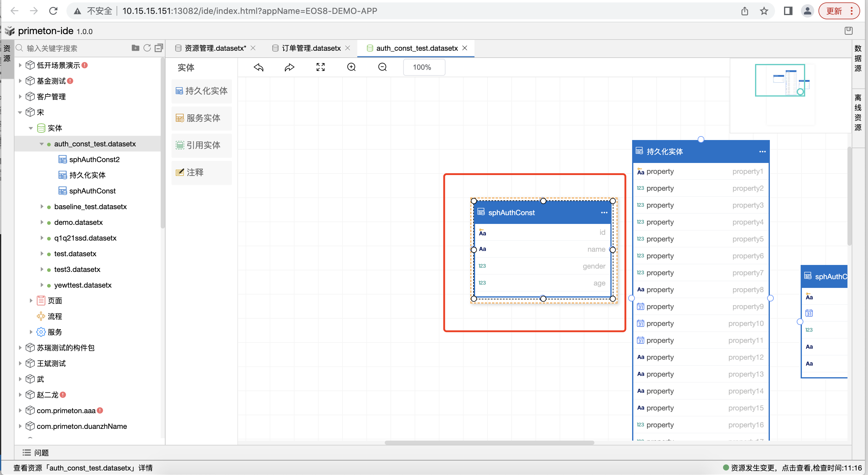This screenshot has height=475, width=868.
Task: Select the 注释 tool in the palette
Action: tap(201, 172)
